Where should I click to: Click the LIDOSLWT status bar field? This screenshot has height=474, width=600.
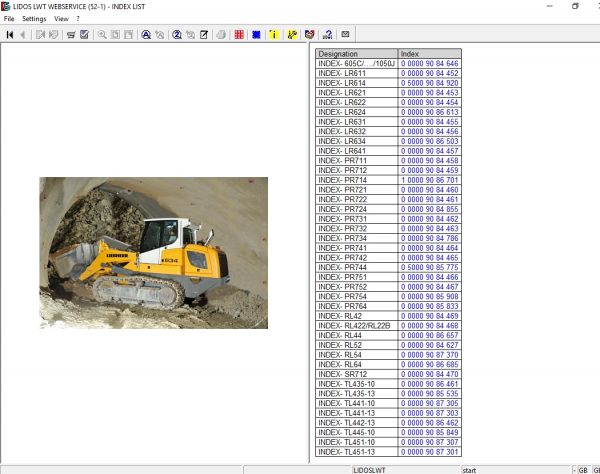pyautogui.click(x=406, y=470)
